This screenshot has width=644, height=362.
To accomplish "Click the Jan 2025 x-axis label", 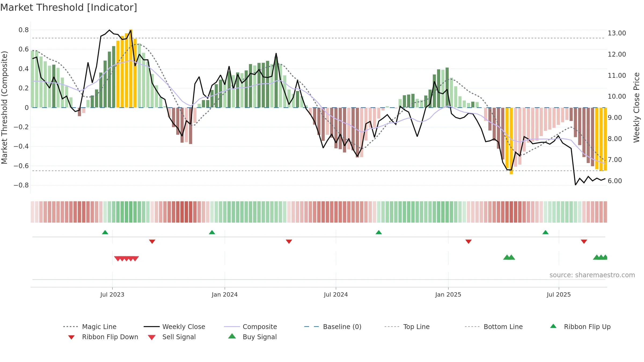I will (x=448, y=295).
